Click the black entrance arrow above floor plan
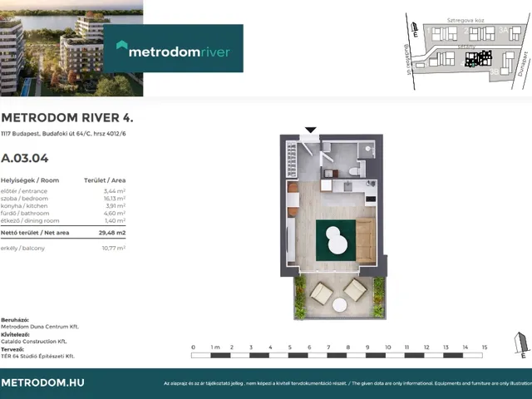This screenshot has height=399, width=532. click(x=311, y=131)
